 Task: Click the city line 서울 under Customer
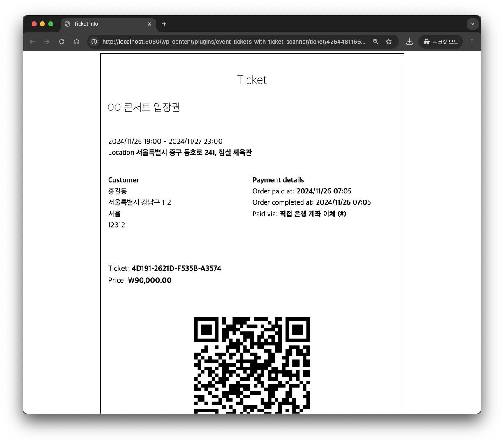tap(114, 214)
